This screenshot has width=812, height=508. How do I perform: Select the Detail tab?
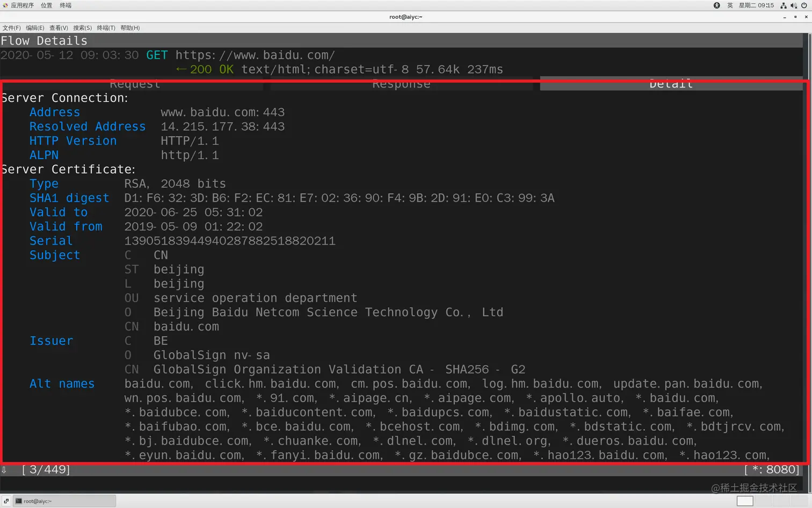671,84
